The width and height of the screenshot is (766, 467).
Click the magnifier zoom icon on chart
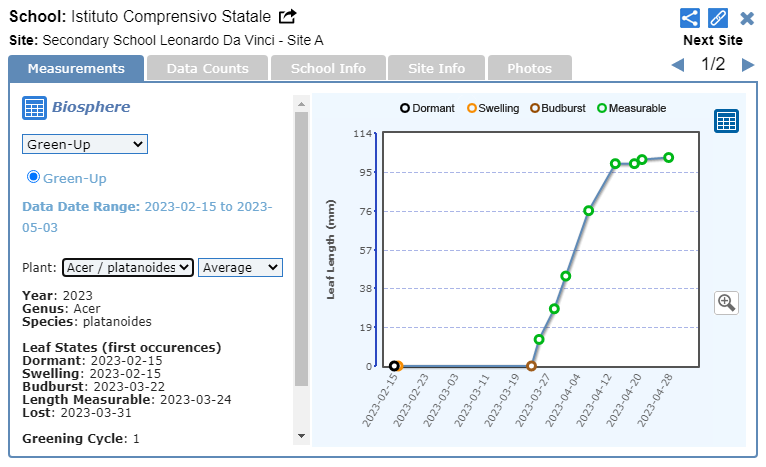(x=727, y=302)
